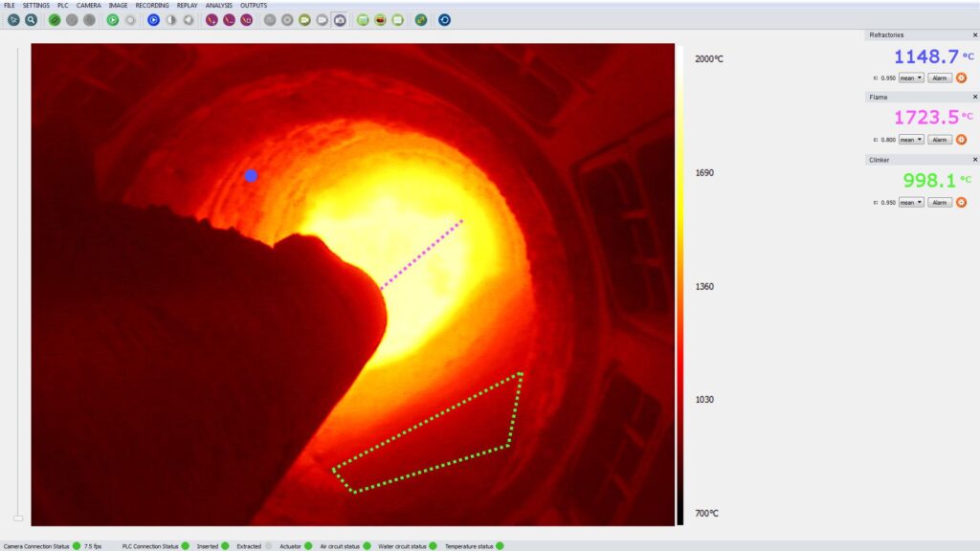Add a line ROI with plus magenta icon
The image size is (980, 551).
coord(212,20)
